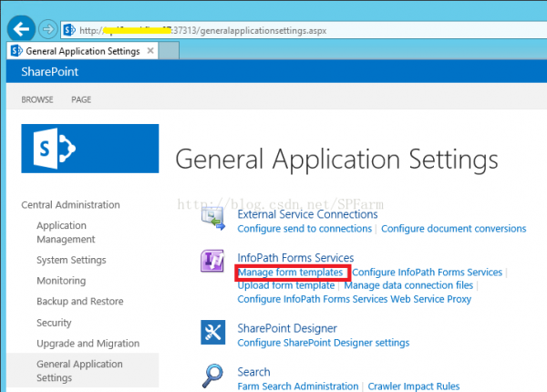
Task: Open External Service Connections heading link
Action: click(x=307, y=214)
